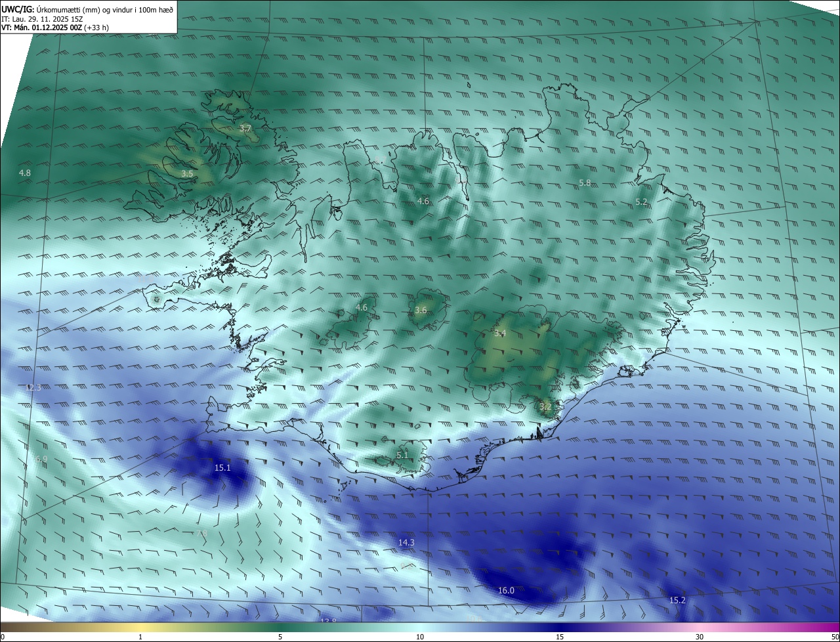Click the 50 tick on the color scale
Image resolution: width=840 pixels, height=642 pixels.
835,637
